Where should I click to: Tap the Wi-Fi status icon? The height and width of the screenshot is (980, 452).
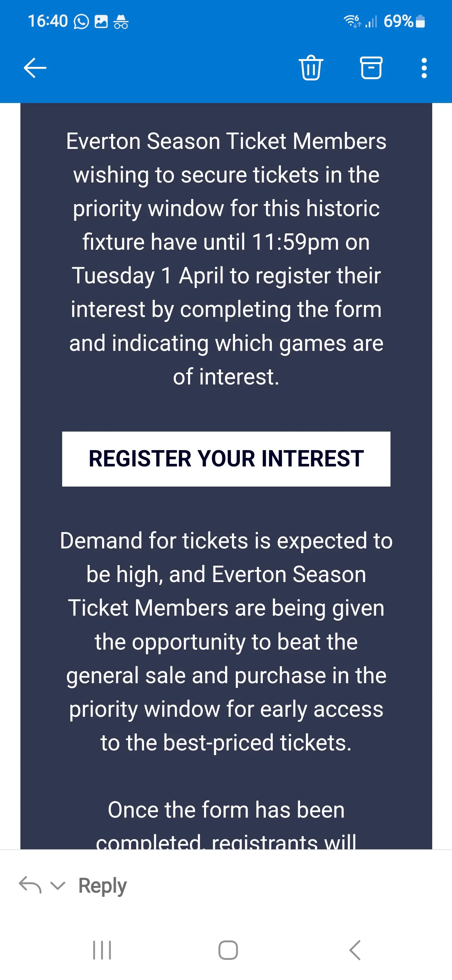352,21
